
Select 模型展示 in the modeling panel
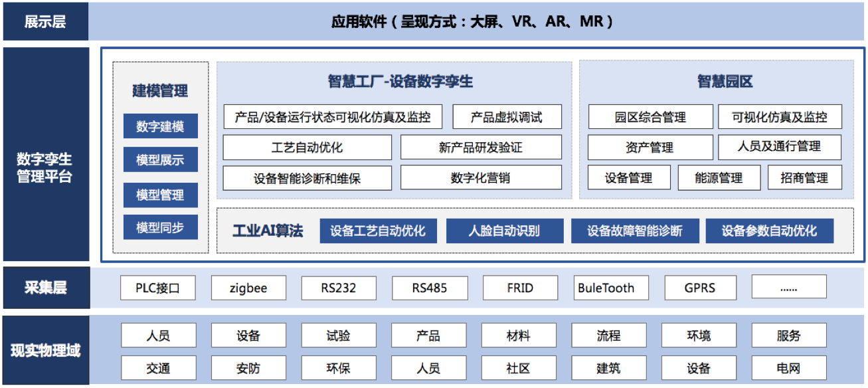[x=160, y=160]
